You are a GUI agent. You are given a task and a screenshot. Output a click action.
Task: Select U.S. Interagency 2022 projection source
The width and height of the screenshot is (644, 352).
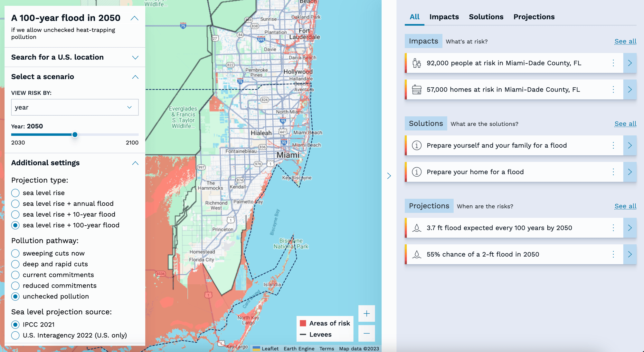15,335
